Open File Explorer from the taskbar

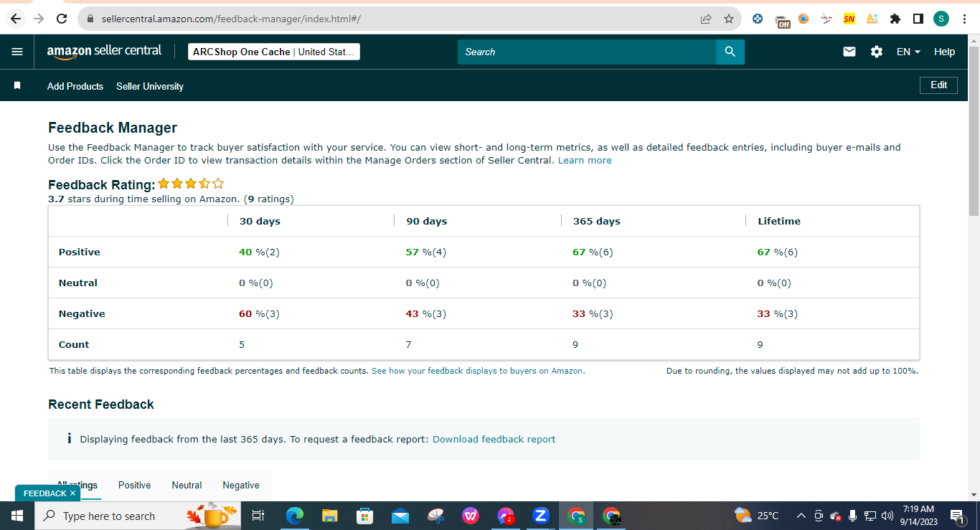click(329, 516)
